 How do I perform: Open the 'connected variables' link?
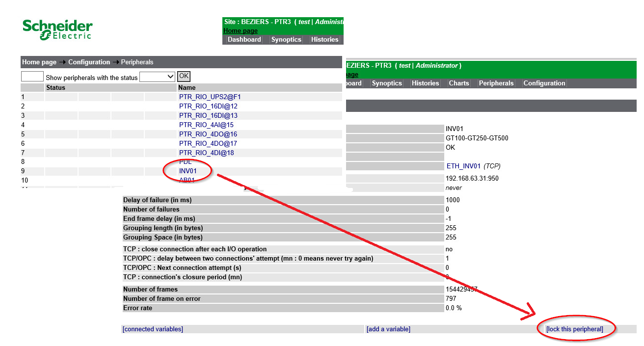tap(153, 329)
